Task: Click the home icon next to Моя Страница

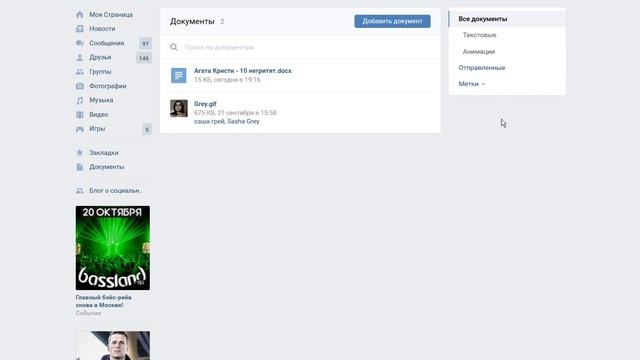Action: pyautogui.click(x=80, y=15)
